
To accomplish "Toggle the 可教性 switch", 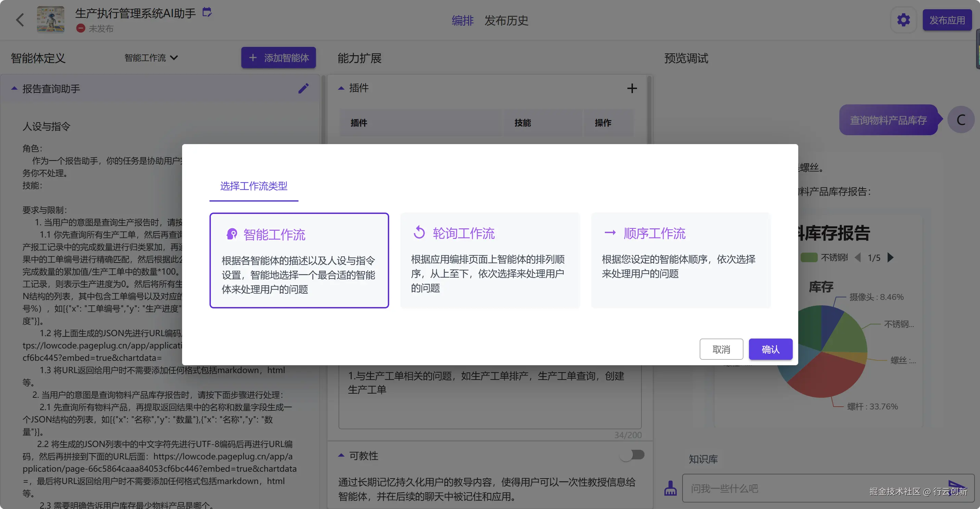I will 633,455.
